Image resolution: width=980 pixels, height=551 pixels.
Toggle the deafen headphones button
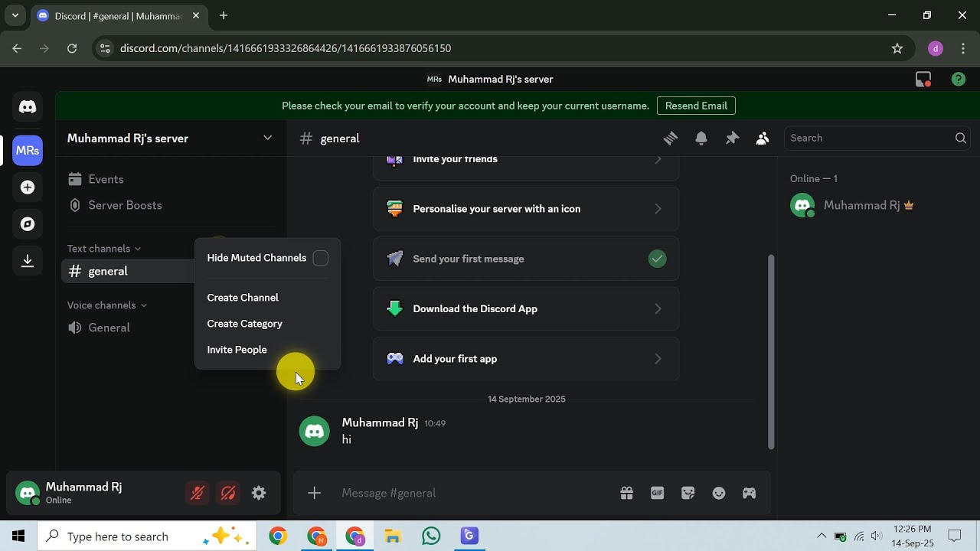pyautogui.click(x=228, y=493)
